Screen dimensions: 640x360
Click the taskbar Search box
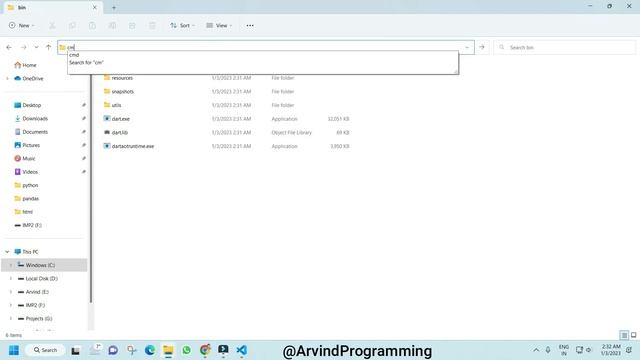point(45,350)
